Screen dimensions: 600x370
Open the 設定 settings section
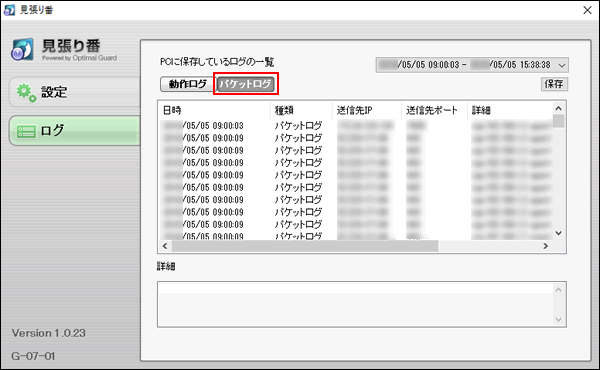click(x=75, y=92)
